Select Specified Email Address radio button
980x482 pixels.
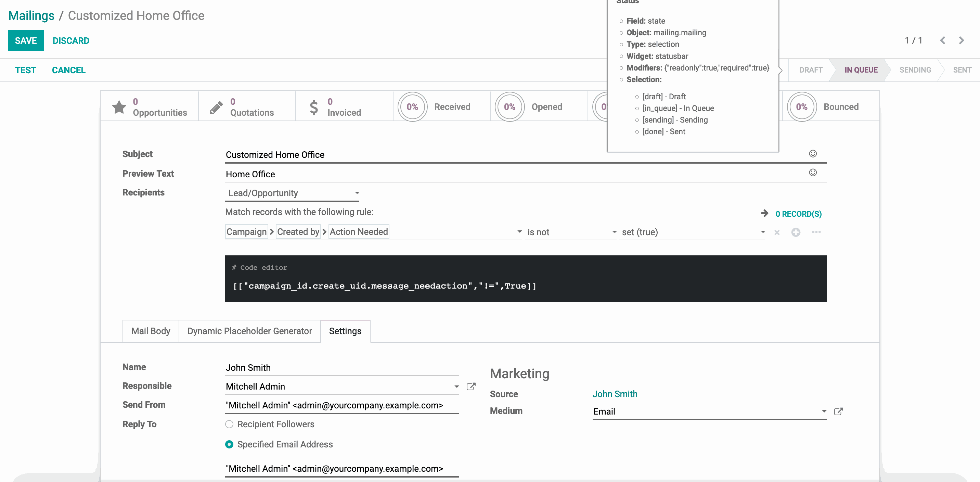[x=229, y=444]
